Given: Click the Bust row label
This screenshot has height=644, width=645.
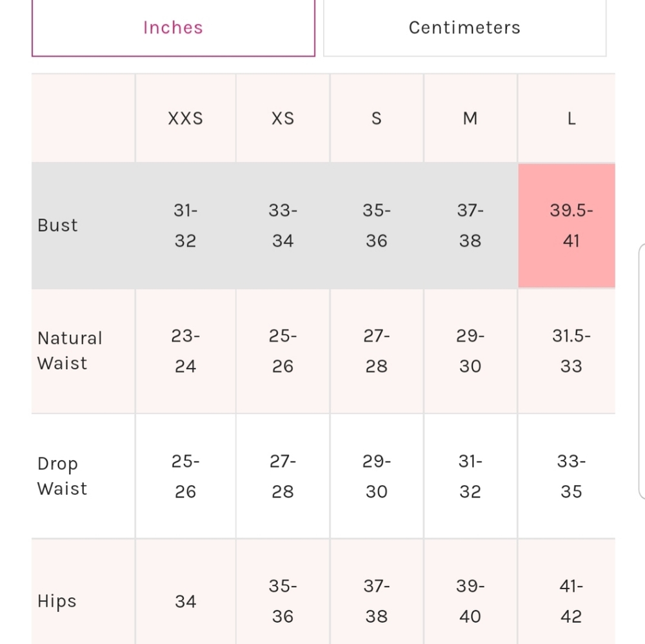Looking at the screenshot, I should point(57,225).
